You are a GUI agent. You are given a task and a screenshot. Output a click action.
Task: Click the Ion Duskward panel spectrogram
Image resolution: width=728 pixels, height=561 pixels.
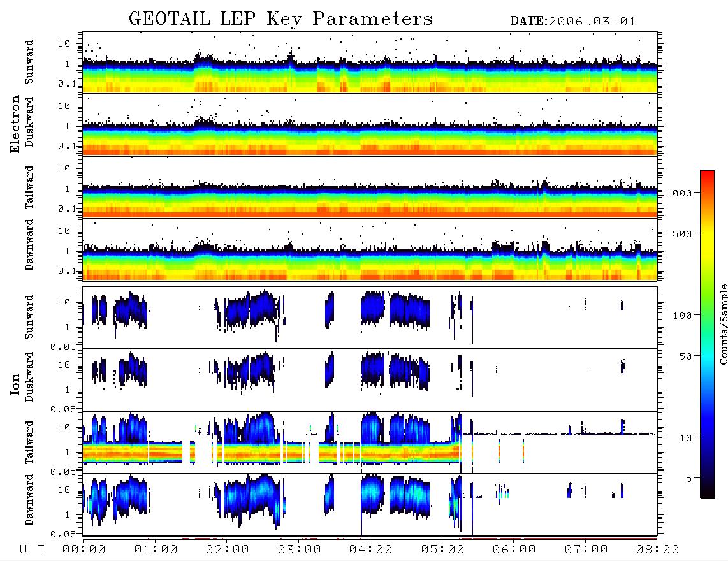pyautogui.click(x=370, y=380)
